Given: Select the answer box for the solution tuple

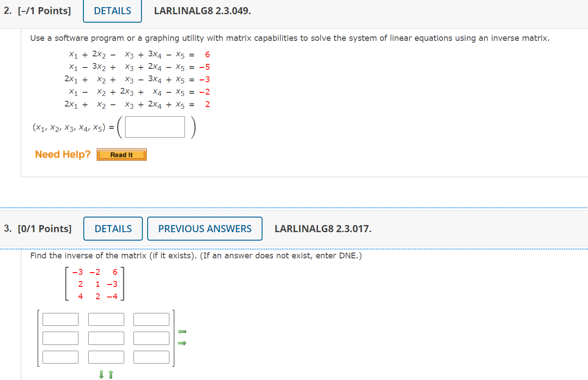Looking at the screenshot, I should point(154,127).
